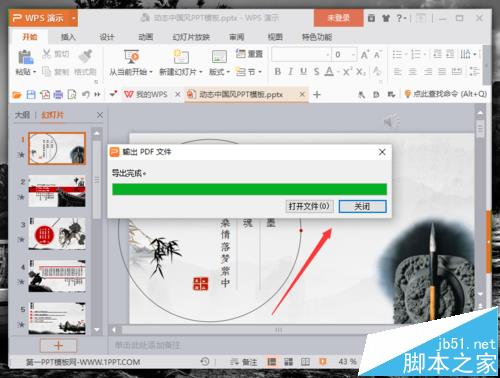The image size is (500, 378).
Task: Select slide 3 thumbnail in panel
Action: (57, 234)
